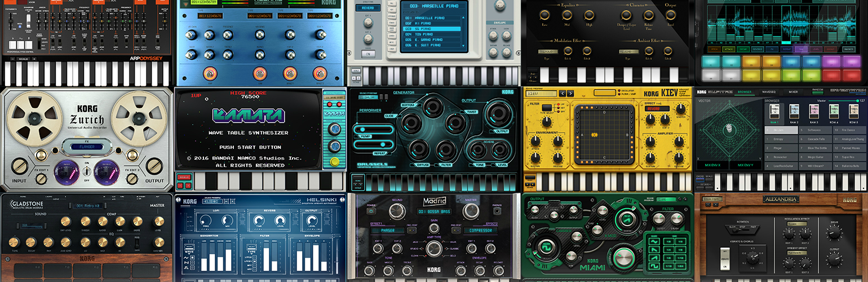This screenshot has height=282, width=868.
Task: Open the Madrid sound display showing BOSSA BASS
Action: [x=434, y=211]
